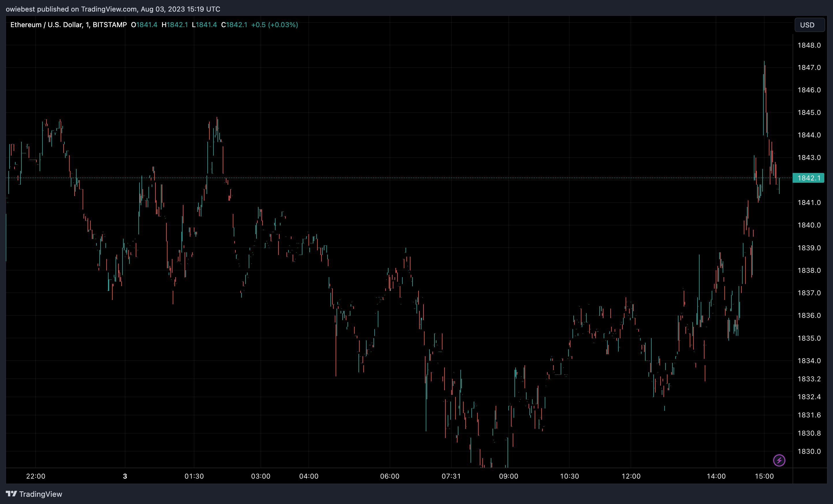Viewport: 833px width, 504px height.
Task: Click the 1830.0 price axis label
Action: click(x=809, y=451)
